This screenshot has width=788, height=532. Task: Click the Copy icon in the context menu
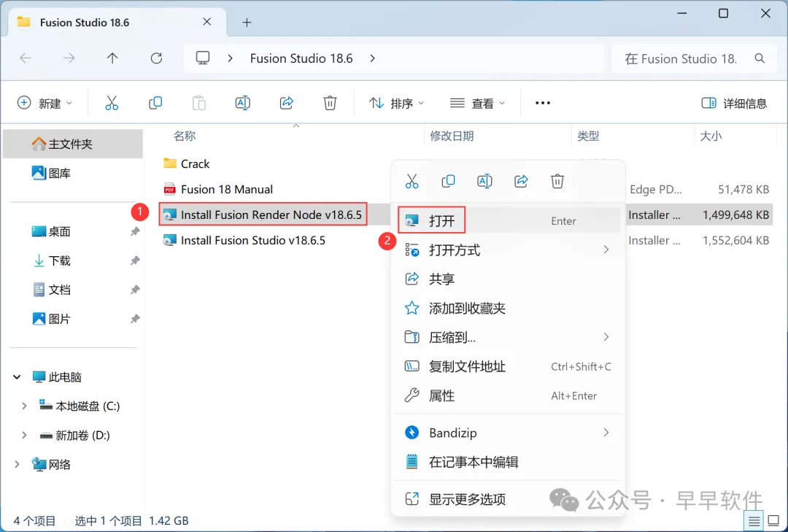click(x=448, y=181)
